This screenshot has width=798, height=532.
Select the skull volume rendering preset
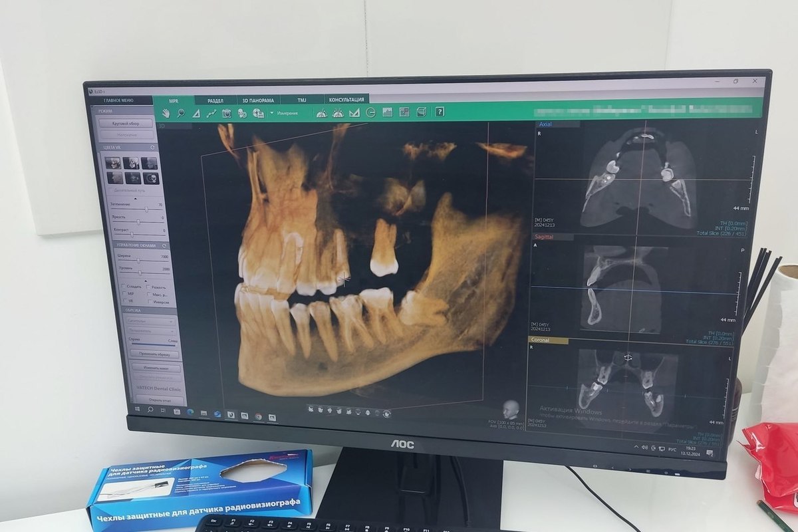[151, 178]
